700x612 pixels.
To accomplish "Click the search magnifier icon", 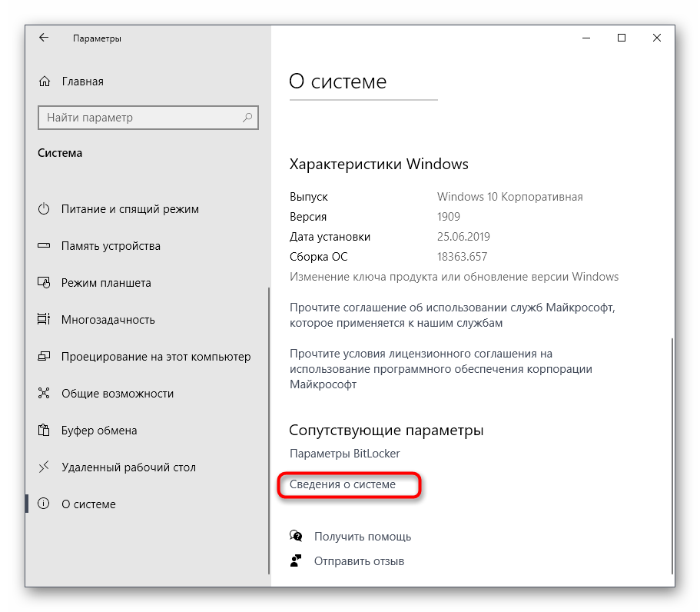I will [x=247, y=118].
